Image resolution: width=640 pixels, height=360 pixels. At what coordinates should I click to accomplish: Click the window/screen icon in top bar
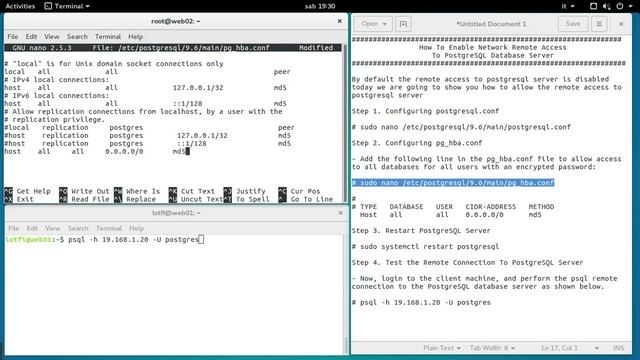[x=593, y=6]
